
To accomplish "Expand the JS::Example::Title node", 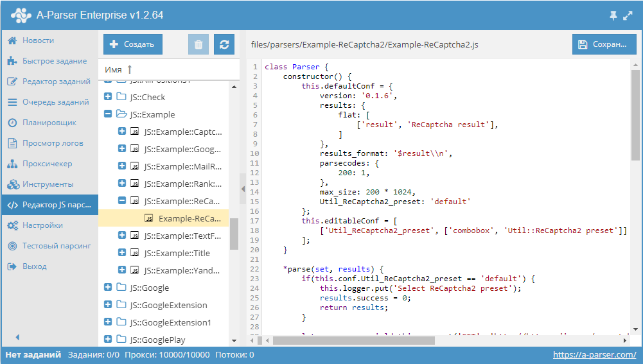I will [x=122, y=253].
